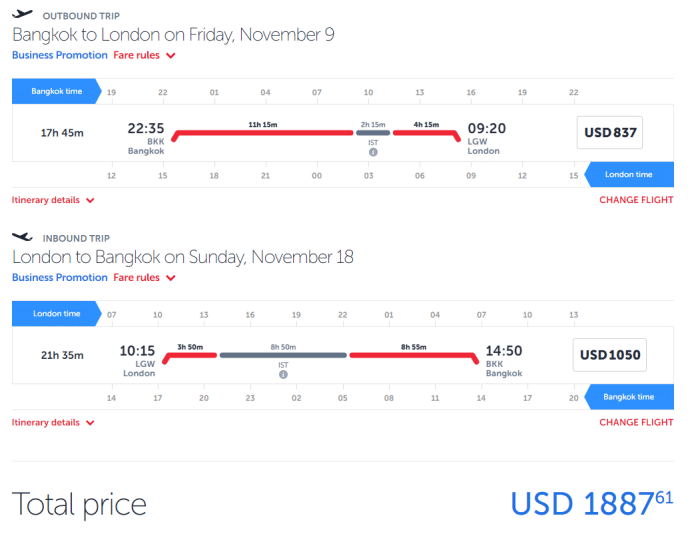Click CHANGE FLIGHT for inbound trip

coord(636,423)
